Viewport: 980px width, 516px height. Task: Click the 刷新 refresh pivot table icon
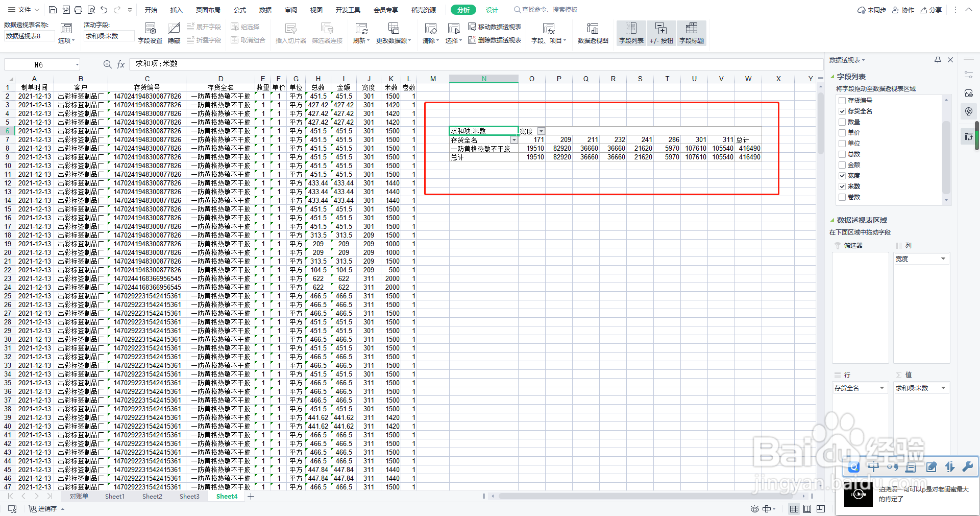pos(361,33)
